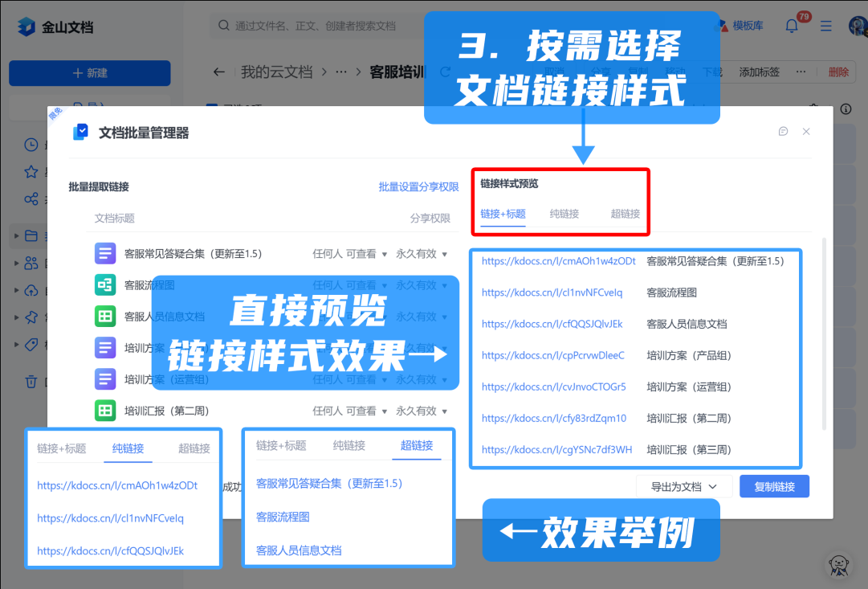
Task: Expand the folder tree item in sidebar
Action: 17,235
